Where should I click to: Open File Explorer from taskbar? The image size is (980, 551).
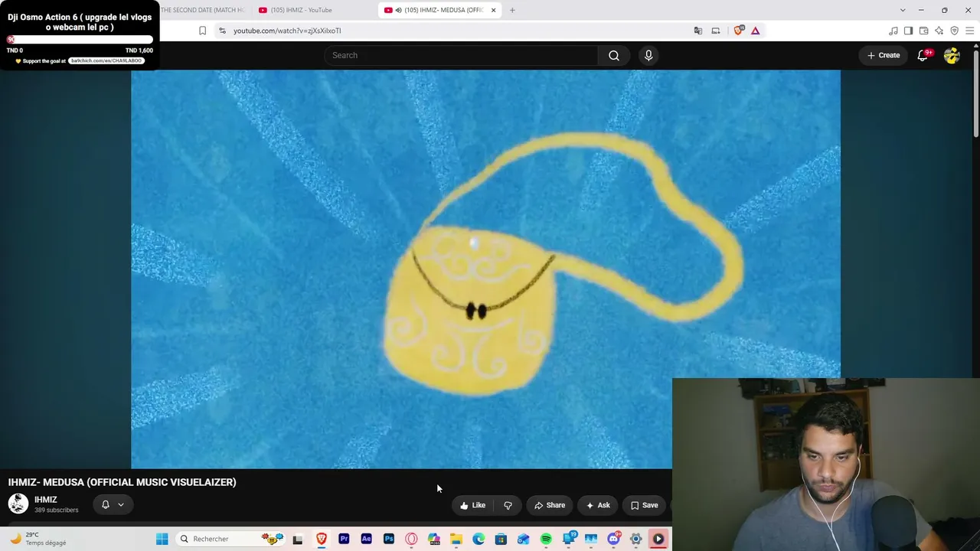456,539
